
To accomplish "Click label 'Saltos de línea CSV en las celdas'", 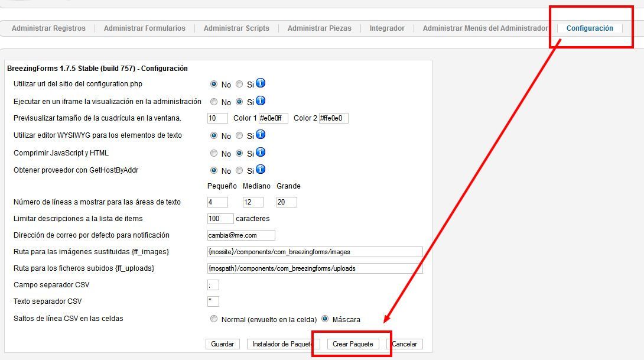I will (x=68, y=319).
